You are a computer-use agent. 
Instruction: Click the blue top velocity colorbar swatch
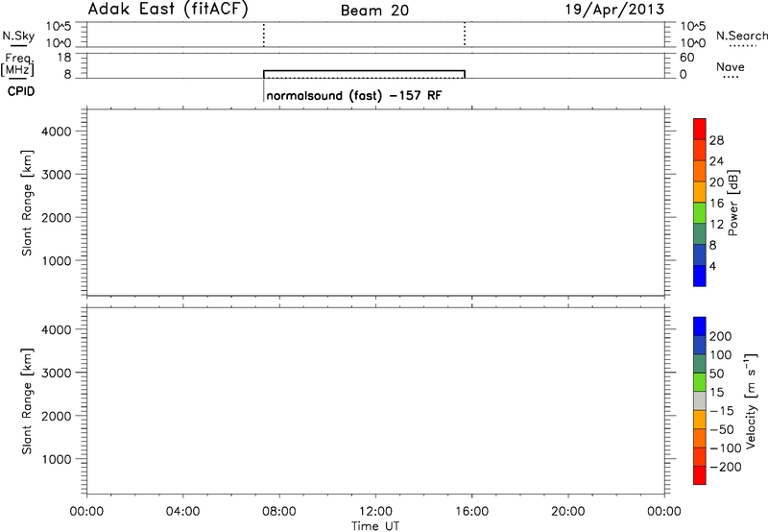coord(700,326)
